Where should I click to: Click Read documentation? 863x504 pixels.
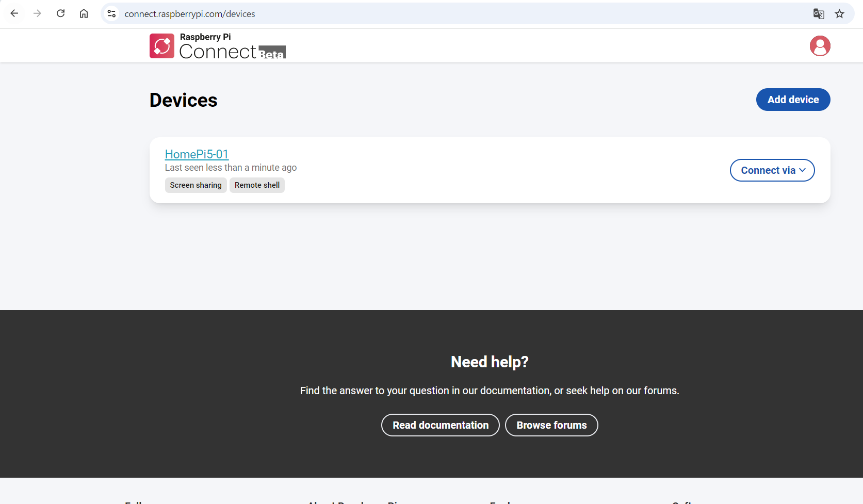coord(440,425)
